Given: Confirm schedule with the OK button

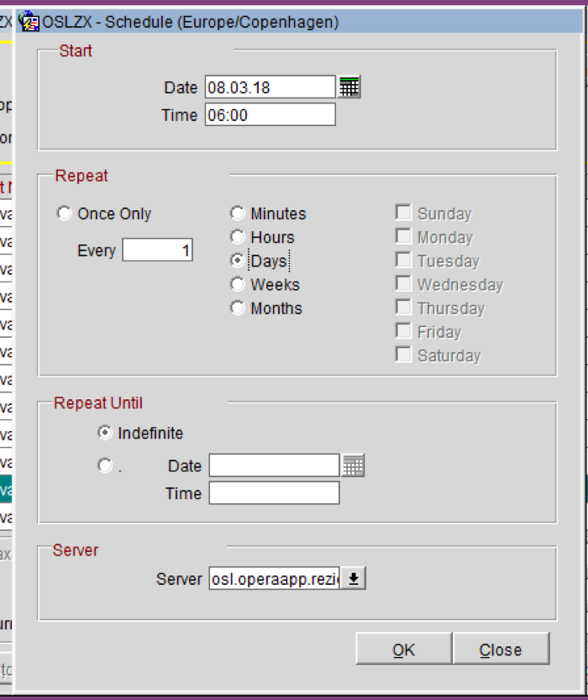Looking at the screenshot, I should point(404,649).
